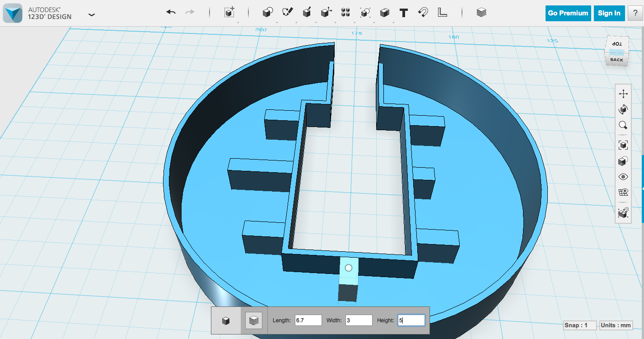Click the Sign In button
The width and height of the screenshot is (644, 339).
coord(609,13)
